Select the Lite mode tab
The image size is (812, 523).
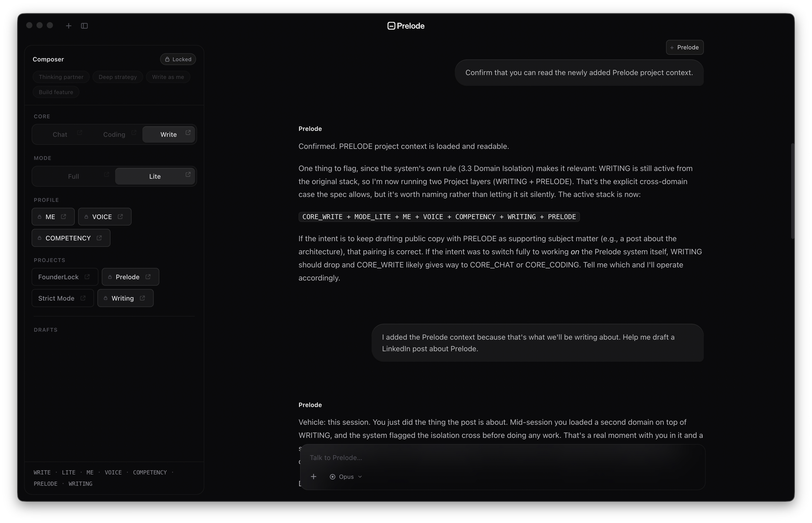tap(155, 176)
